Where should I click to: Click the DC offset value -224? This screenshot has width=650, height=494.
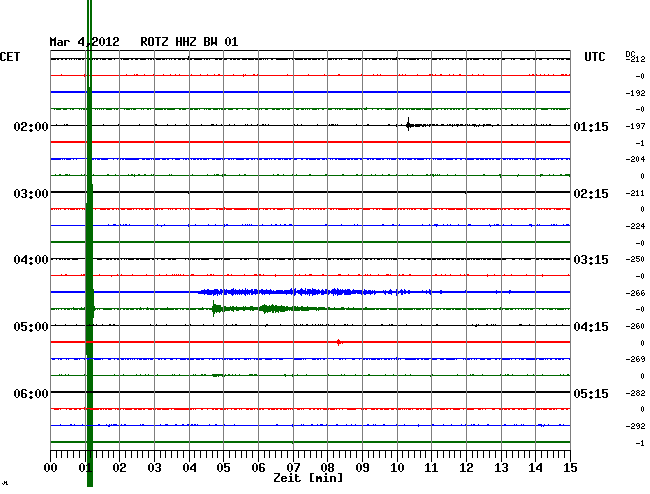635,226
